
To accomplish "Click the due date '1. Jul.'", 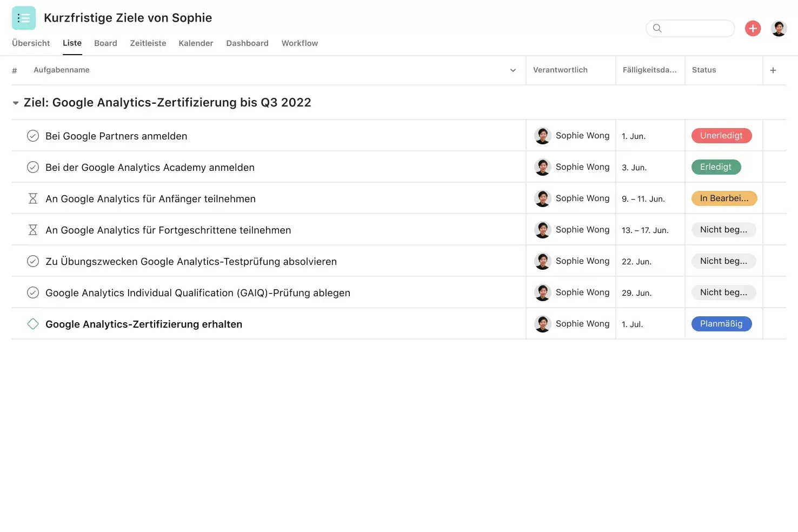I will click(x=633, y=324).
